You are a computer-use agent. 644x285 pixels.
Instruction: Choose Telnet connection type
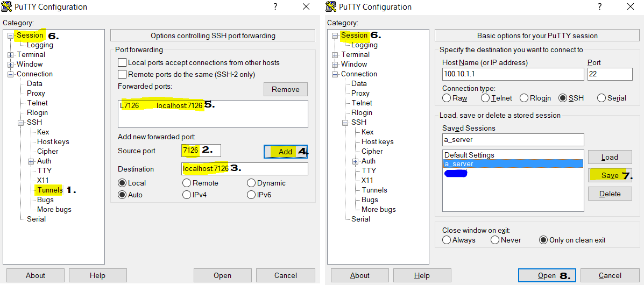(x=485, y=98)
